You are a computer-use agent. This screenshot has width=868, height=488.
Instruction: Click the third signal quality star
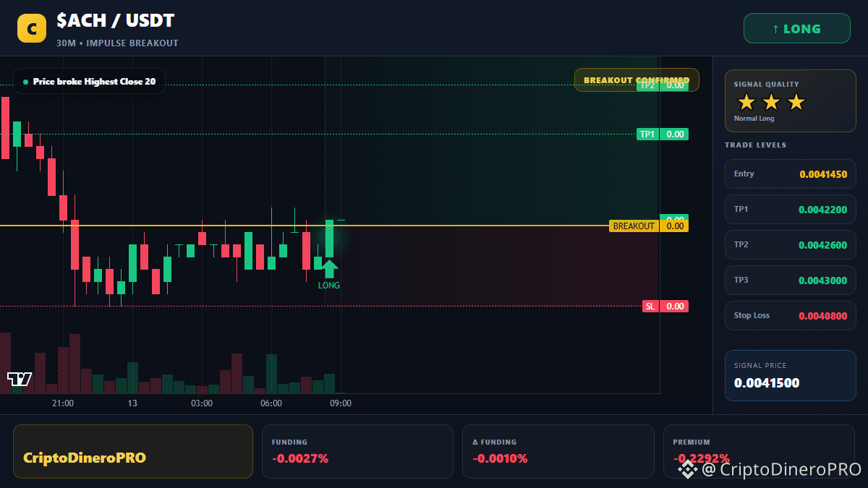pyautogui.click(x=796, y=102)
